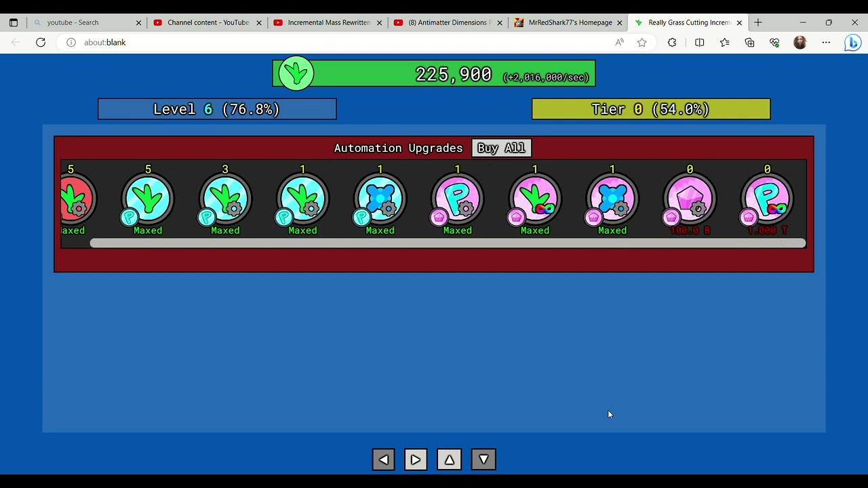Close the Channel content - YouTube tab

click(258, 22)
